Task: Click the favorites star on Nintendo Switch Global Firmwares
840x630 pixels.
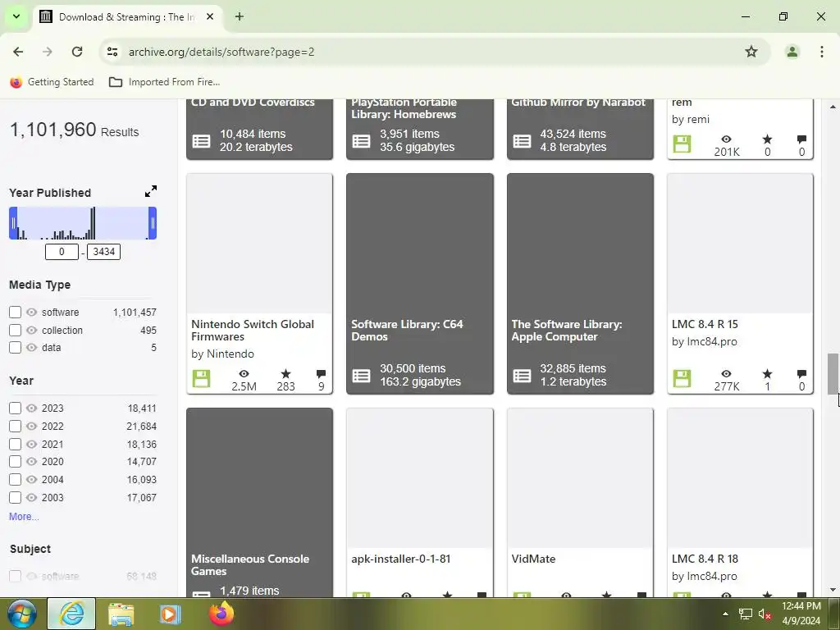Action: click(x=285, y=373)
